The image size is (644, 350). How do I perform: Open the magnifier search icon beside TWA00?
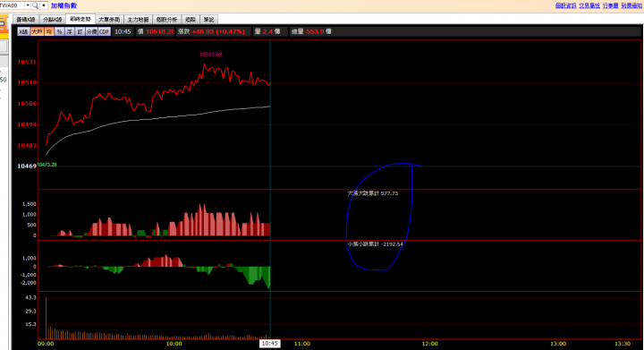[x=35, y=5]
